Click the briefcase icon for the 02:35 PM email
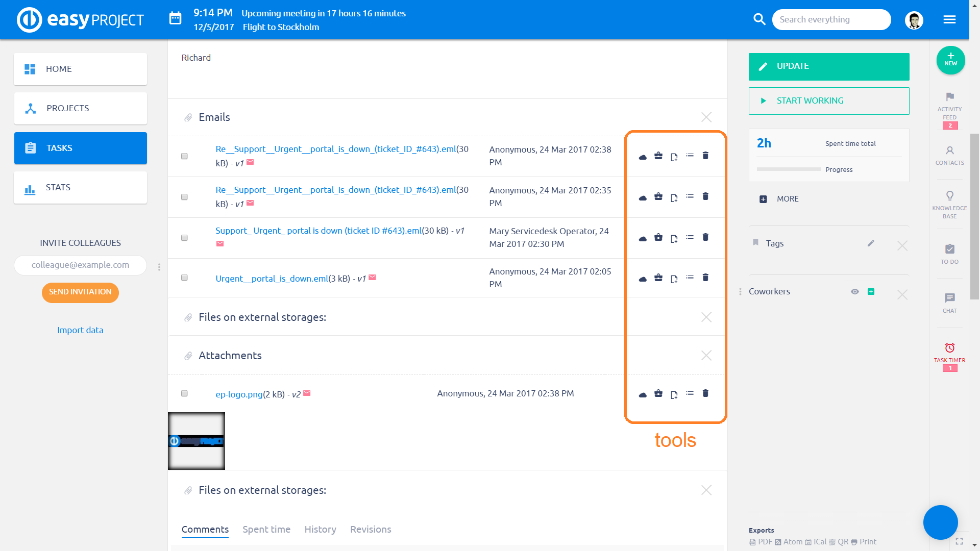980x551 pixels. 658,197
